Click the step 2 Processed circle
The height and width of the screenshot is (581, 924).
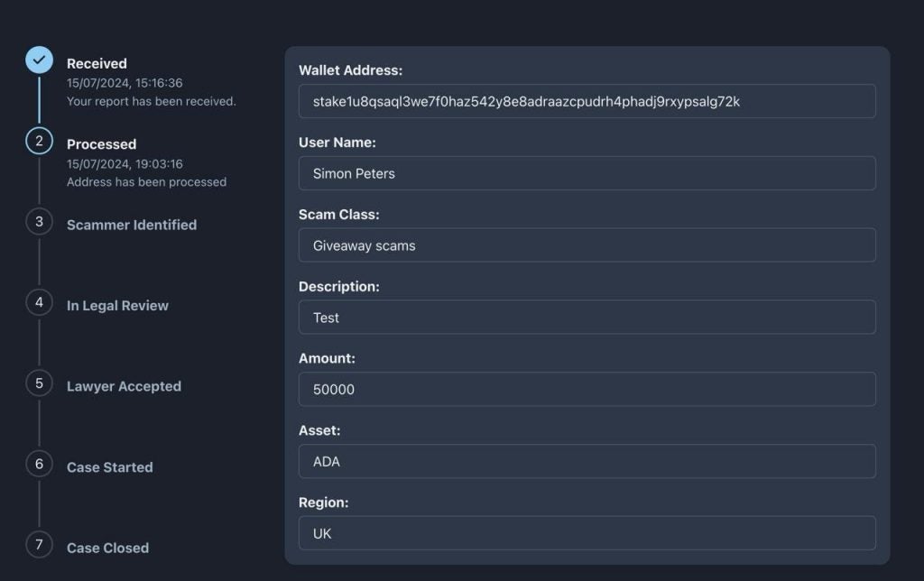pyautogui.click(x=39, y=141)
